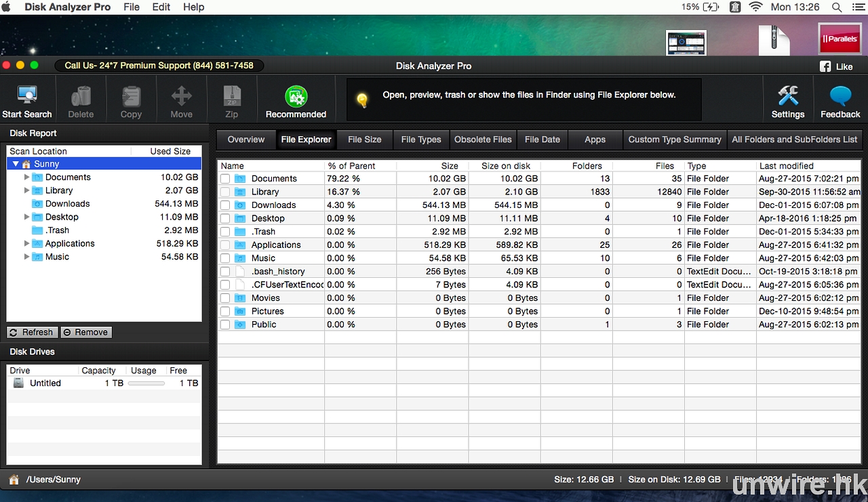The width and height of the screenshot is (868, 502).
Task: Collapse the Sunny root node
Action: click(x=16, y=165)
